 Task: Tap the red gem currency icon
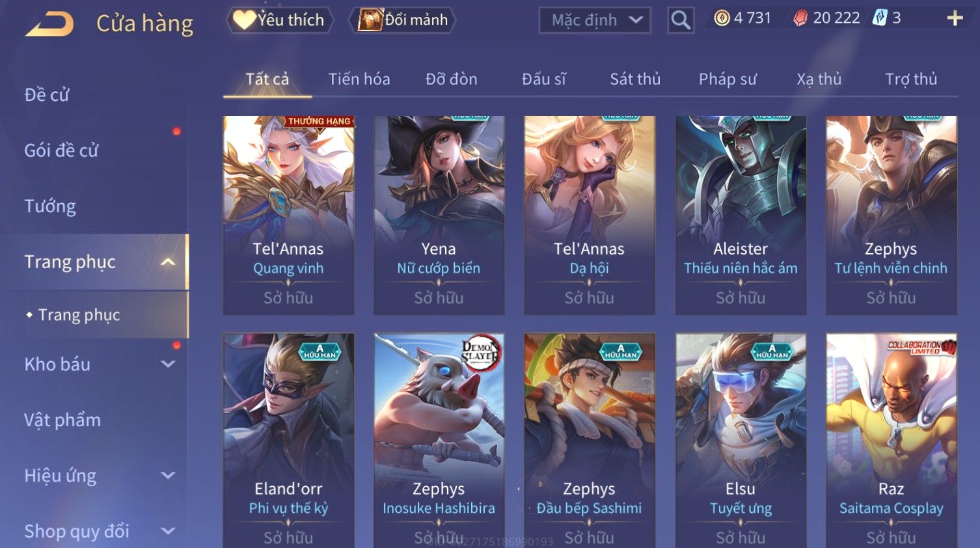[800, 18]
